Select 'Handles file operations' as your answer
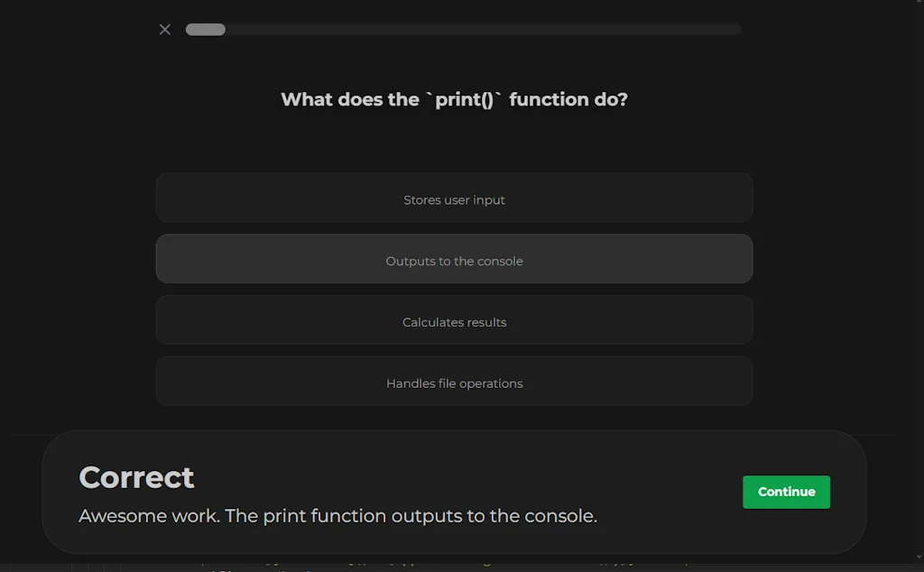This screenshot has height=572, width=924. [454, 383]
